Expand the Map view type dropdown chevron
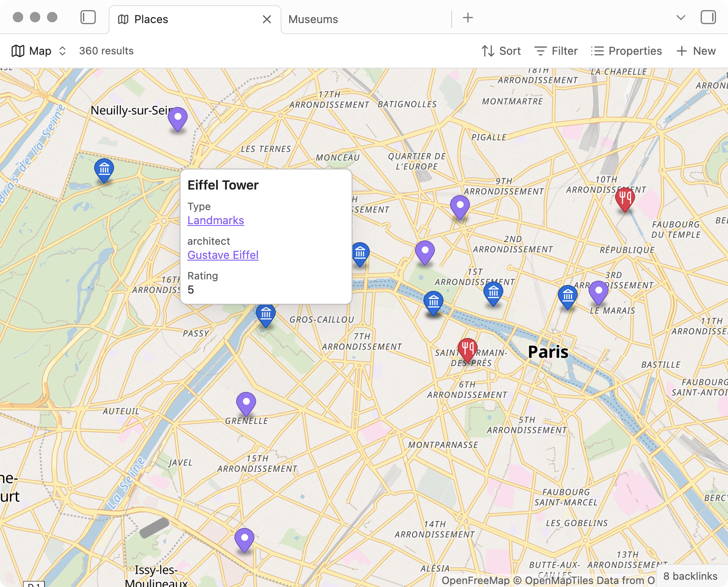The width and height of the screenshot is (728, 587). (62, 50)
